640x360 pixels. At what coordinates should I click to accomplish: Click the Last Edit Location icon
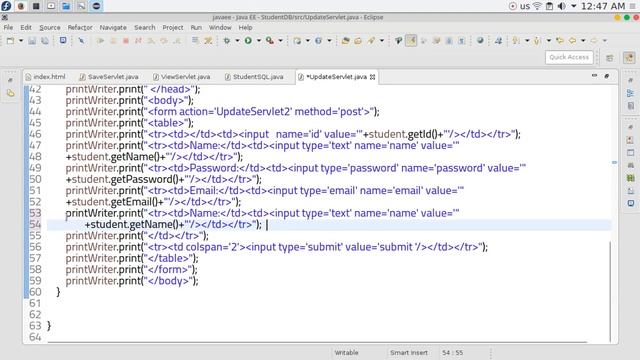pos(560,40)
